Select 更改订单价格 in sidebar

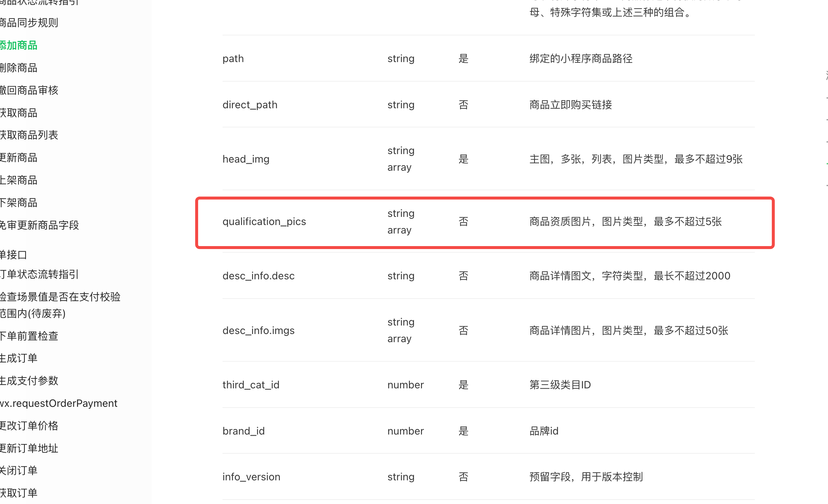[x=29, y=426]
